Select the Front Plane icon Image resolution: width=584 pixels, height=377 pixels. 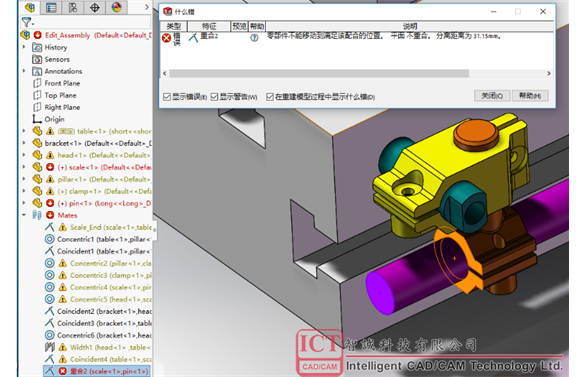[37, 83]
